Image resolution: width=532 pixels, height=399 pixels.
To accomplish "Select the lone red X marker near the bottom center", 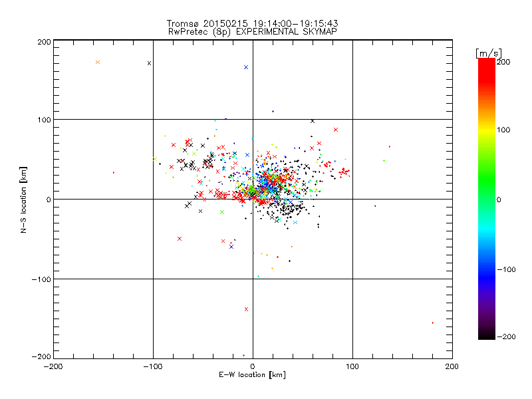I will 246,309.
